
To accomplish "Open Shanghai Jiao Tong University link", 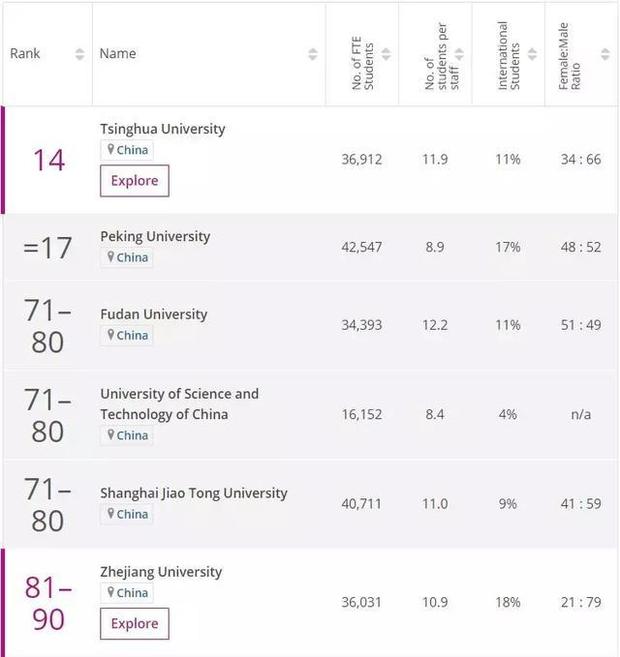I will (x=194, y=493).
